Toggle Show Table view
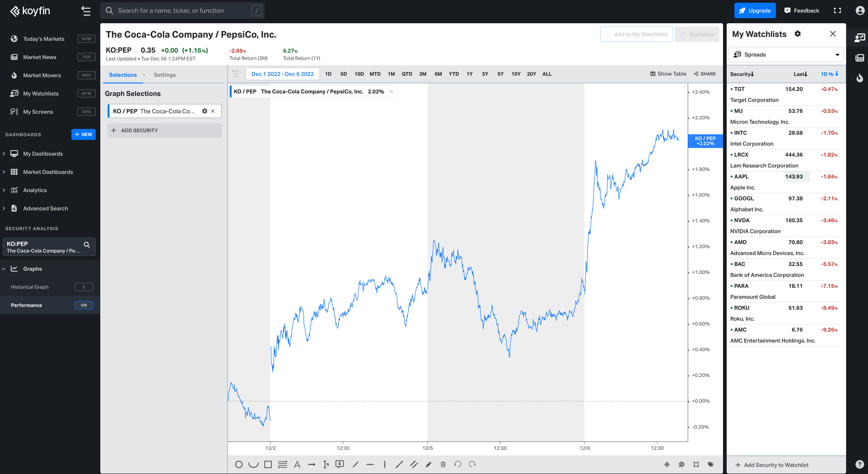 pos(668,74)
